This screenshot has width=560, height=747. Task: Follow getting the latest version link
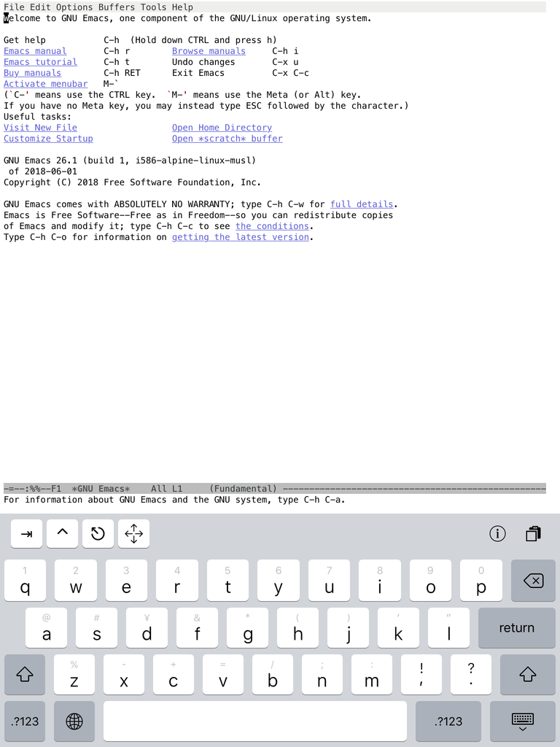pos(241,237)
